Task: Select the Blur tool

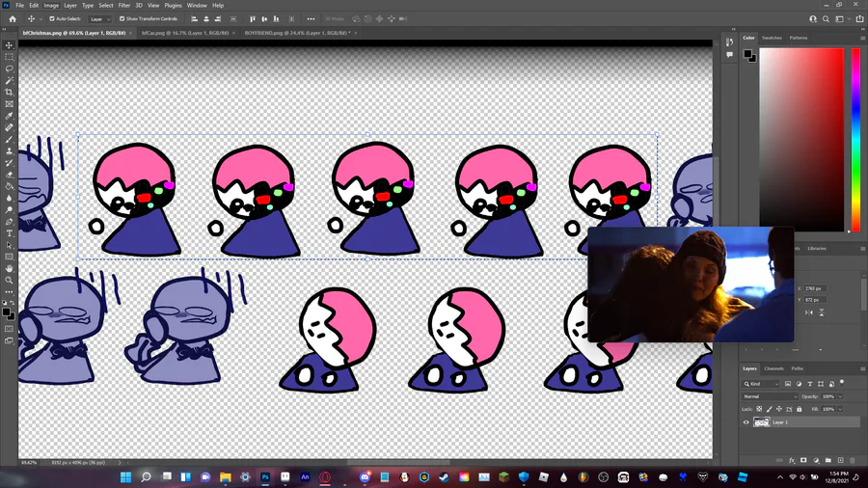Action: click(x=9, y=198)
